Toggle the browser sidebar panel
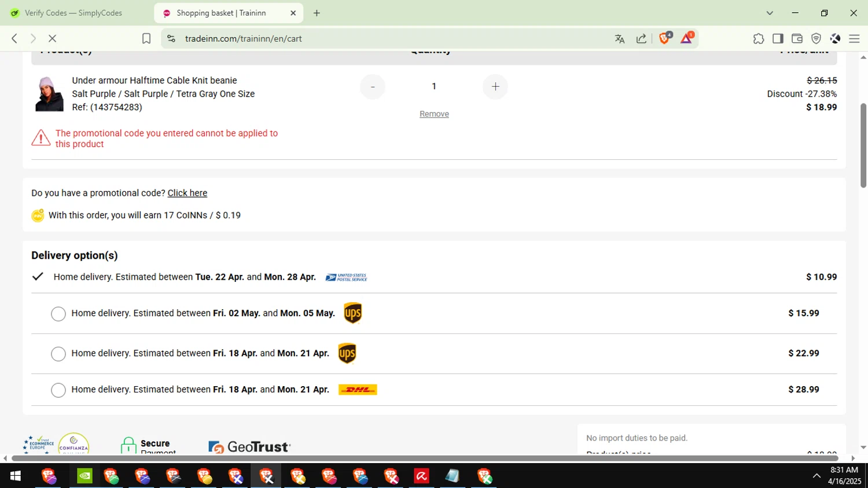 click(778, 39)
